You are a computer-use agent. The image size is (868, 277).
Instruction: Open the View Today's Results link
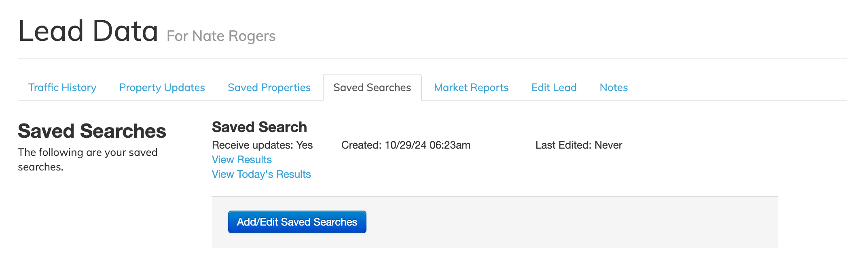261,174
